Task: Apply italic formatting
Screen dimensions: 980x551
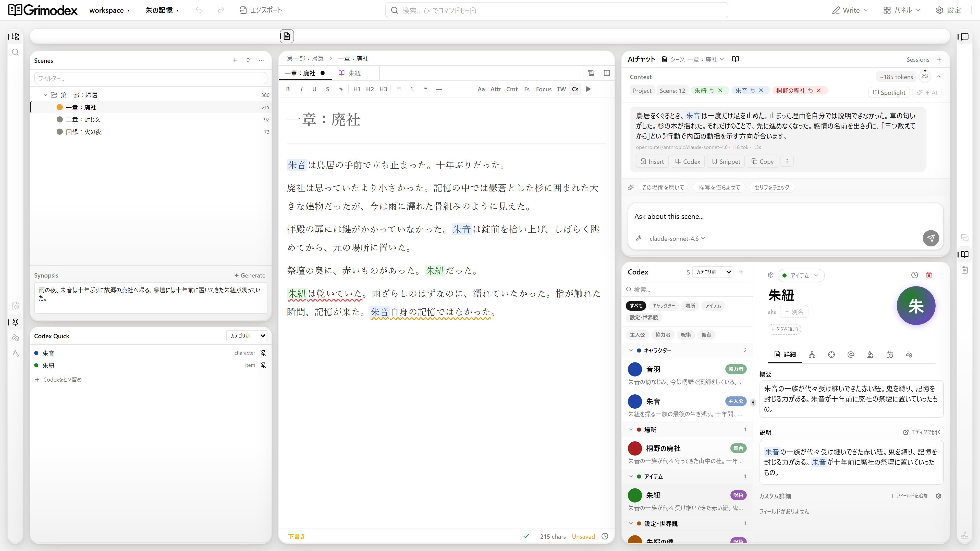Action: [301, 89]
